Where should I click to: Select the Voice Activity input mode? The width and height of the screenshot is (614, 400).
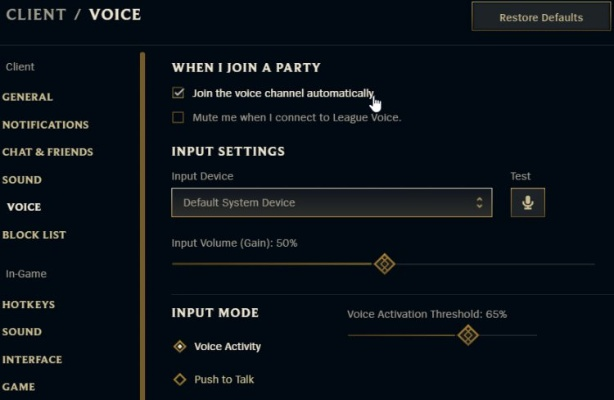[x=180, y=347]
